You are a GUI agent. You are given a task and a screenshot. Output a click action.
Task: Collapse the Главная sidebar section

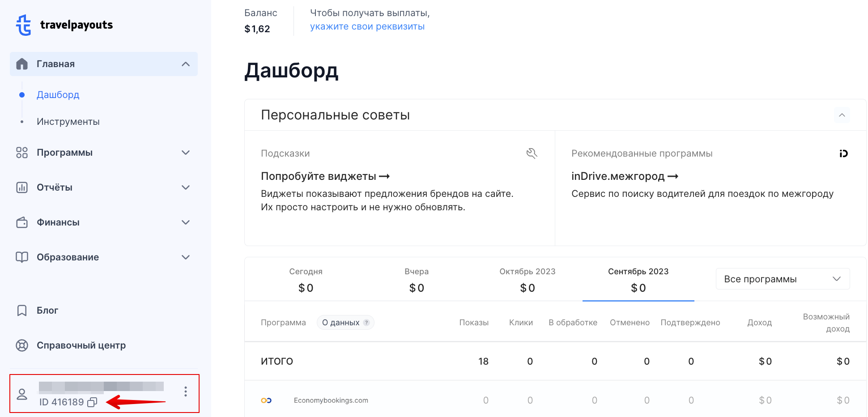click(x=185, y=64)
